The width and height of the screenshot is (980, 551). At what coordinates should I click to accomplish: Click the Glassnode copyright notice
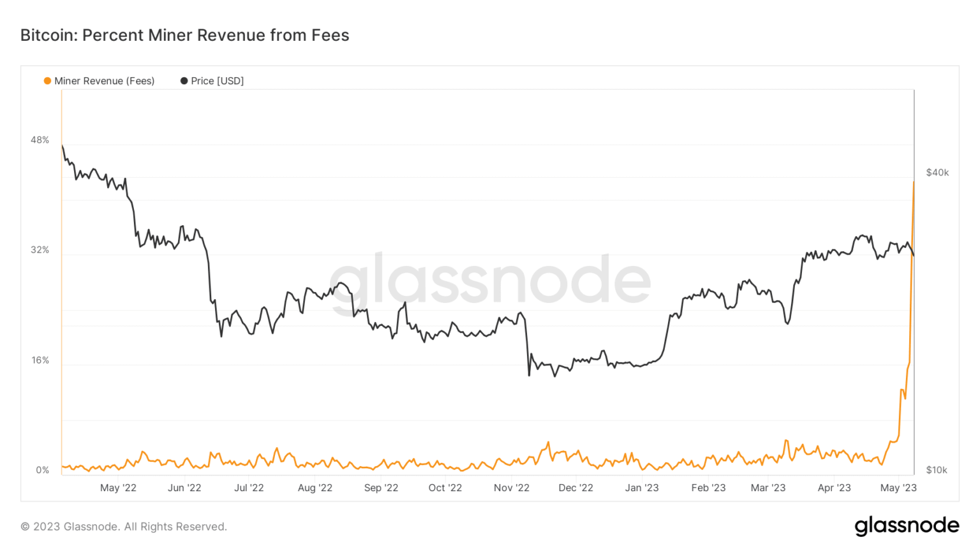click(x=124, y=527)
